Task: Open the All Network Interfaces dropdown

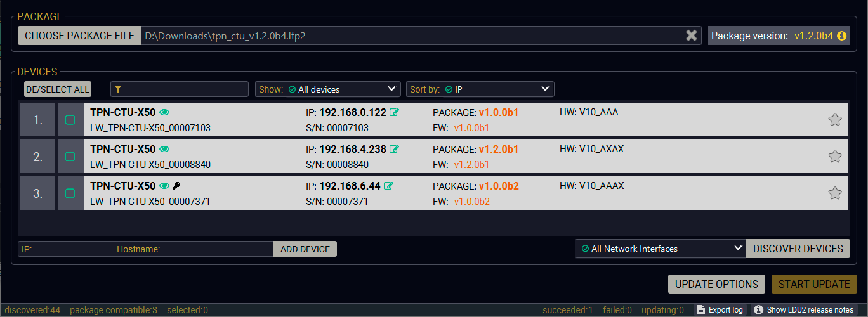Action: click(661, 249)
